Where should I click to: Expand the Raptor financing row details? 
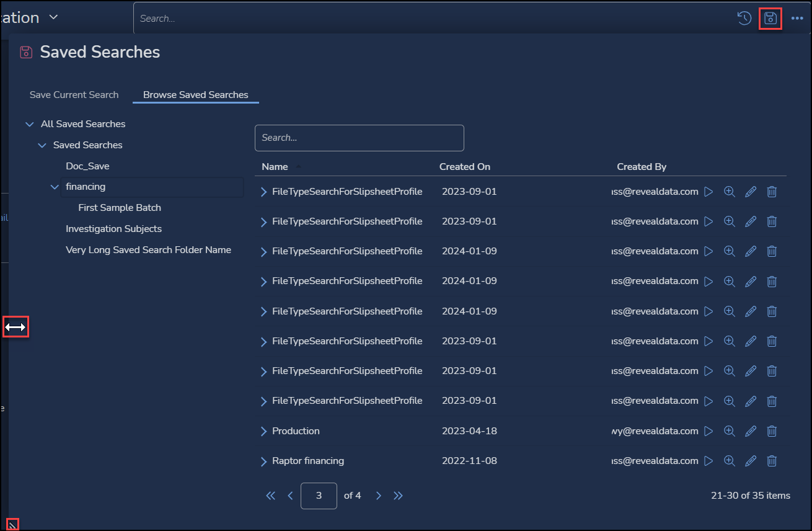pos(264,461)
